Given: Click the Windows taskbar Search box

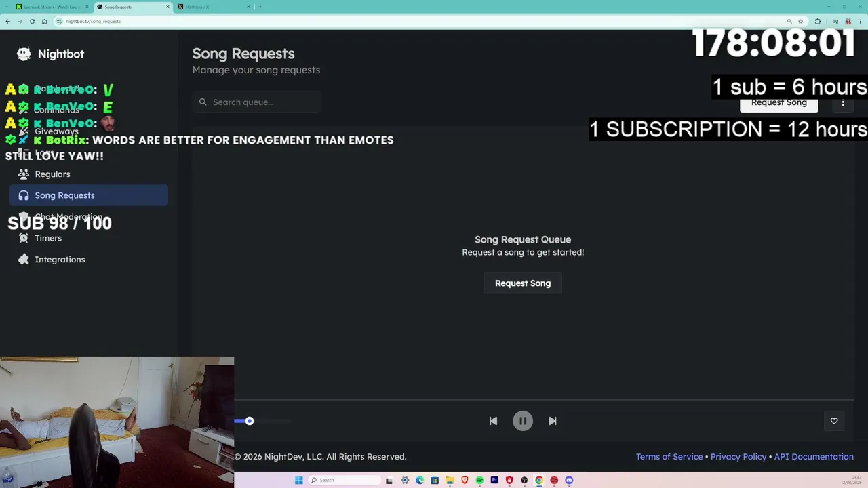Looking at the screenshot, I should pos(345,480).
